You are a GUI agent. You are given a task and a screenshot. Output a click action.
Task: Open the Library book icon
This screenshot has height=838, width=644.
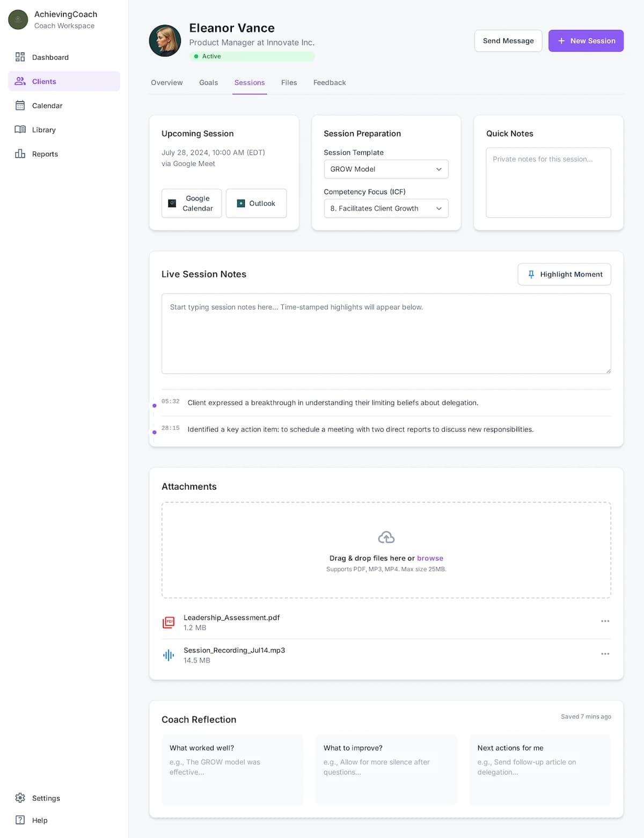[x=20, y=129]
